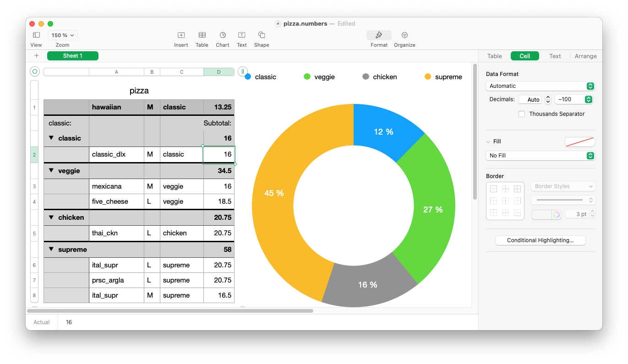Open the No Fill dropdown

pyautogui.click(x=540, y=156)
